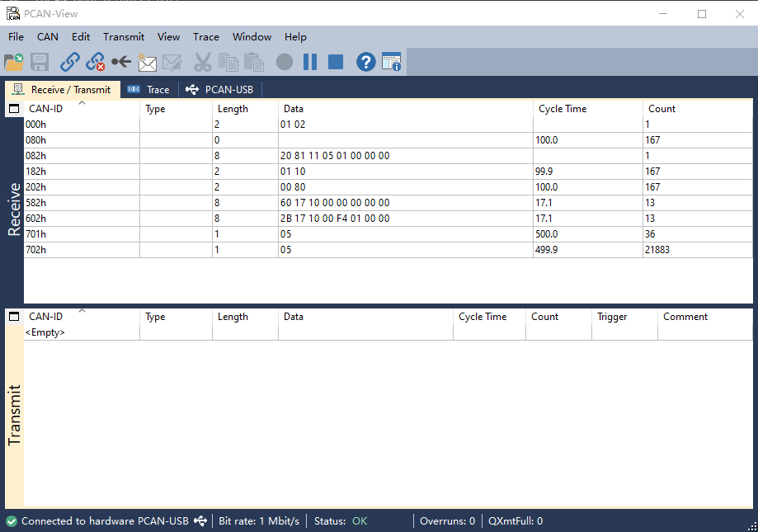This screenshot has width=758, height=532.
Task: Click the window info icon in the toolbar
Action: (391, 62)
